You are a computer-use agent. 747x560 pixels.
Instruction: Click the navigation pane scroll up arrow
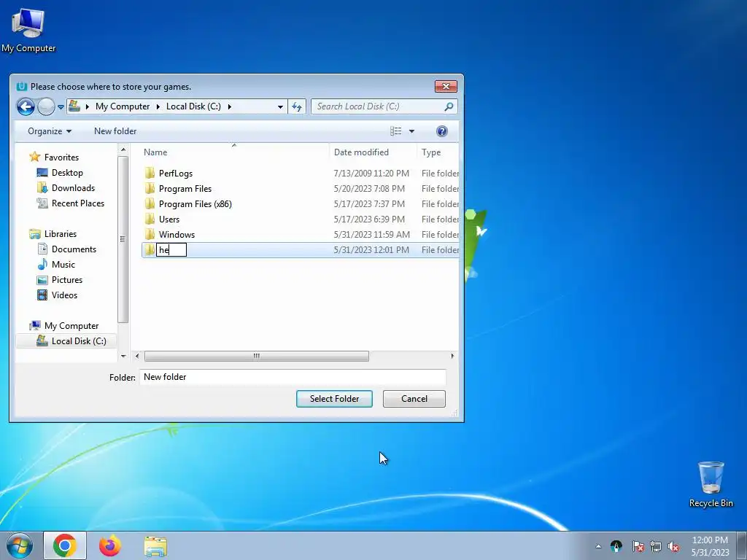click(x=123, y=149)
